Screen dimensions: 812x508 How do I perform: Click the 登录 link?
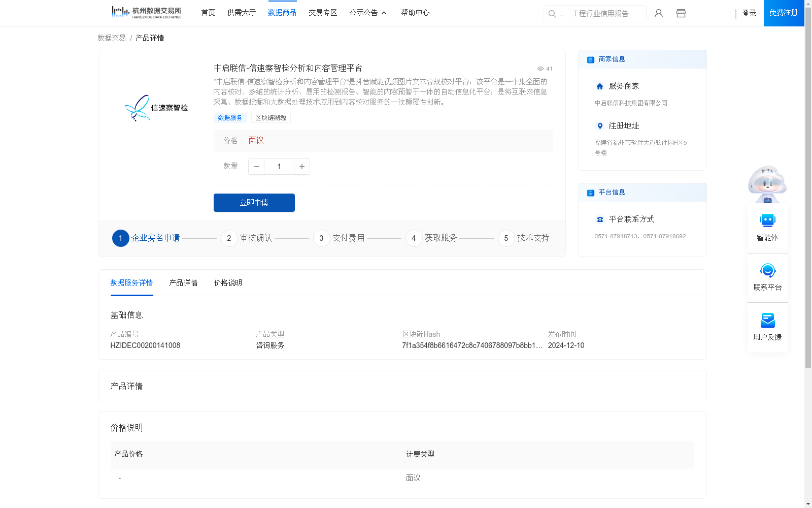tap(749, 13)
